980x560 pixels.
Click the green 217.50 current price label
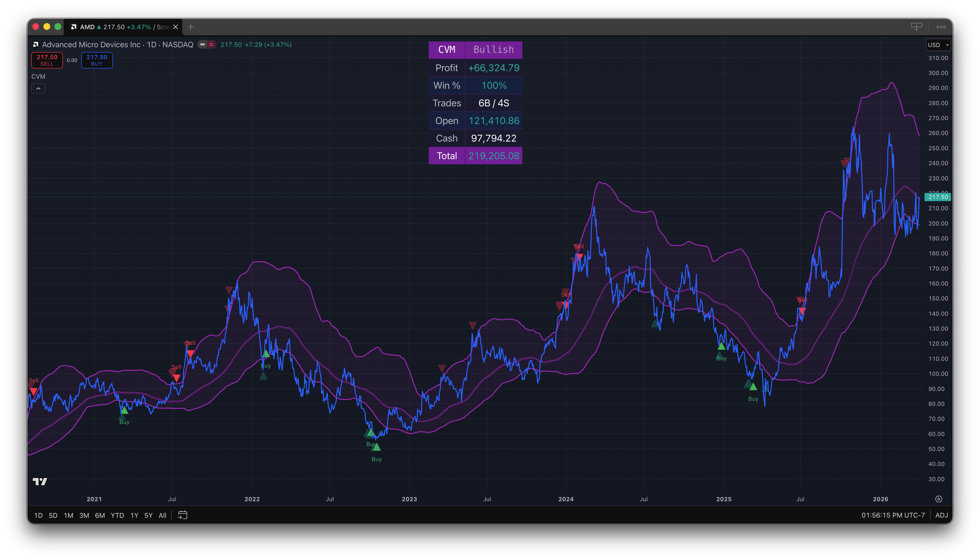pos(938,197)
